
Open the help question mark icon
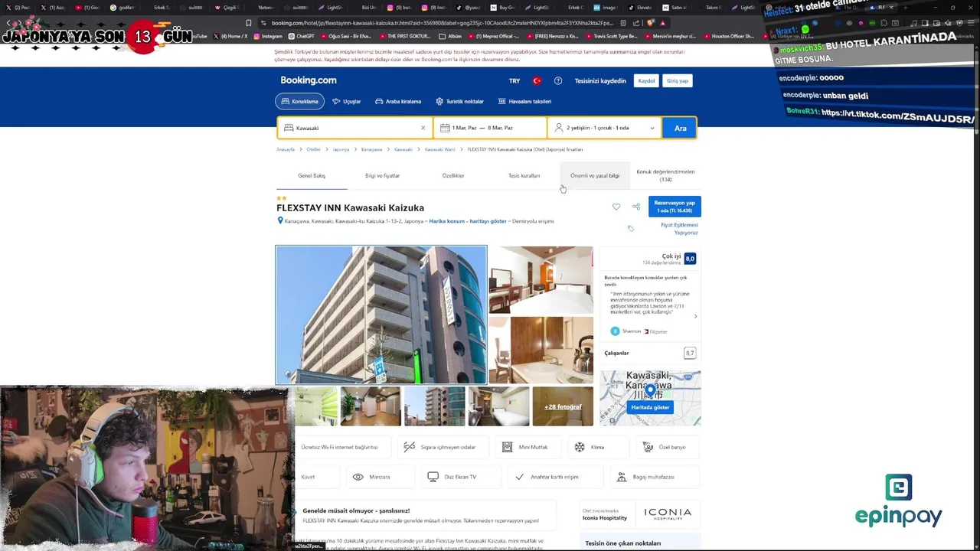coord(558,81)
